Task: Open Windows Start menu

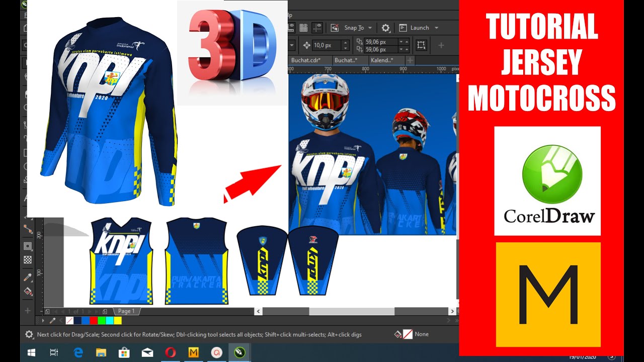Action: [x=31, y=353]
